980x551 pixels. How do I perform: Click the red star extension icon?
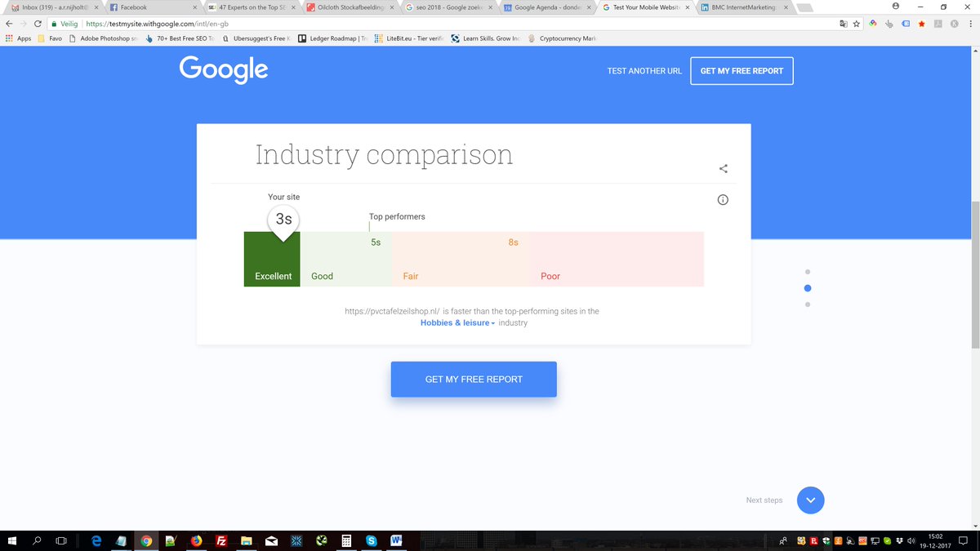[921, 24]
